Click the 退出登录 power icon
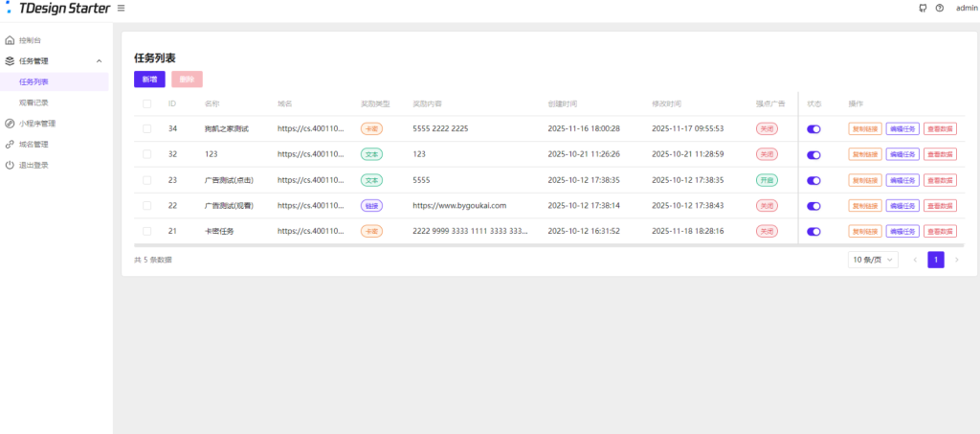This screenshot has height=434, width=980. tap(10, 165)
